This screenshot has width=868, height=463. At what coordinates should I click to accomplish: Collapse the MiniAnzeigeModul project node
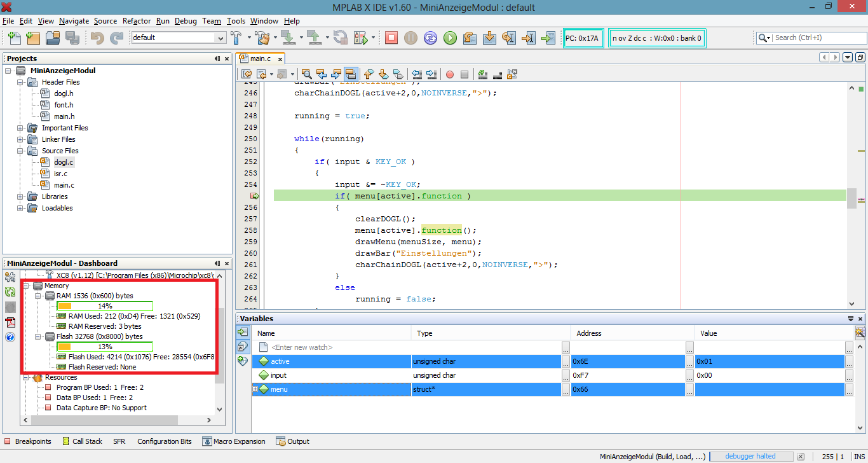(8, 71)
